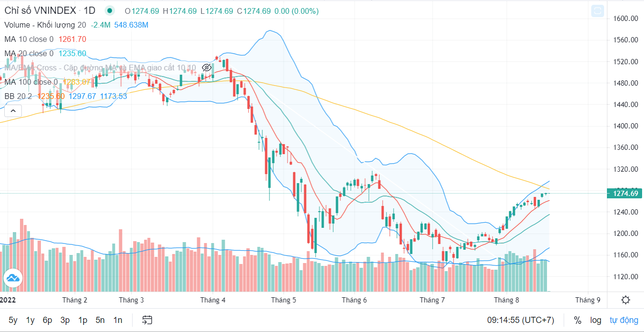Click the 3p range button
Viewport: 644px width, 332px height.
point(65,320)
